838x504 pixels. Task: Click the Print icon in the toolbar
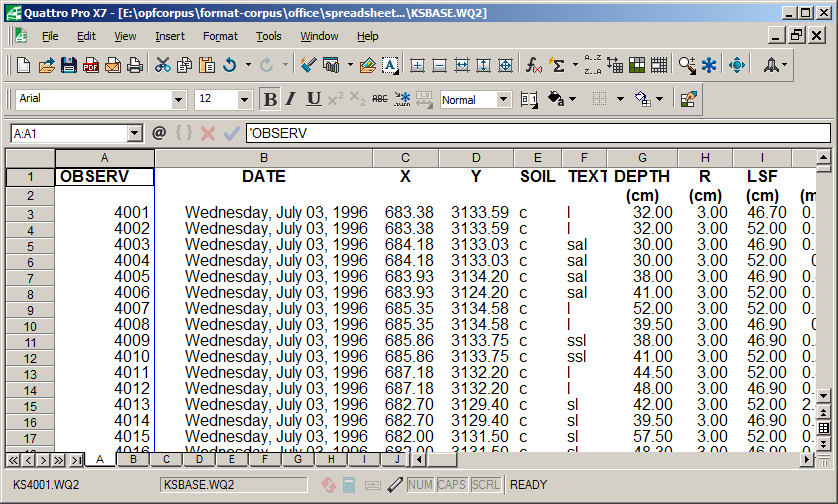click(135, 65)
